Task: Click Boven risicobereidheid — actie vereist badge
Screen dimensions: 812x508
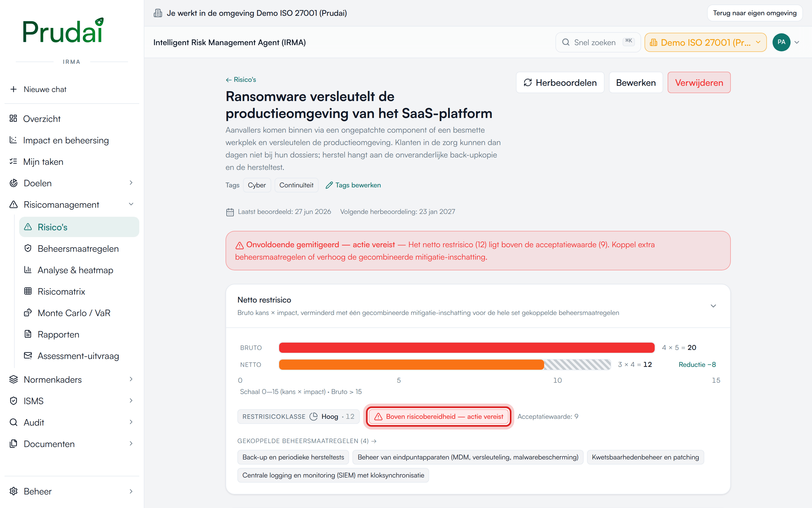Action: 439,417
